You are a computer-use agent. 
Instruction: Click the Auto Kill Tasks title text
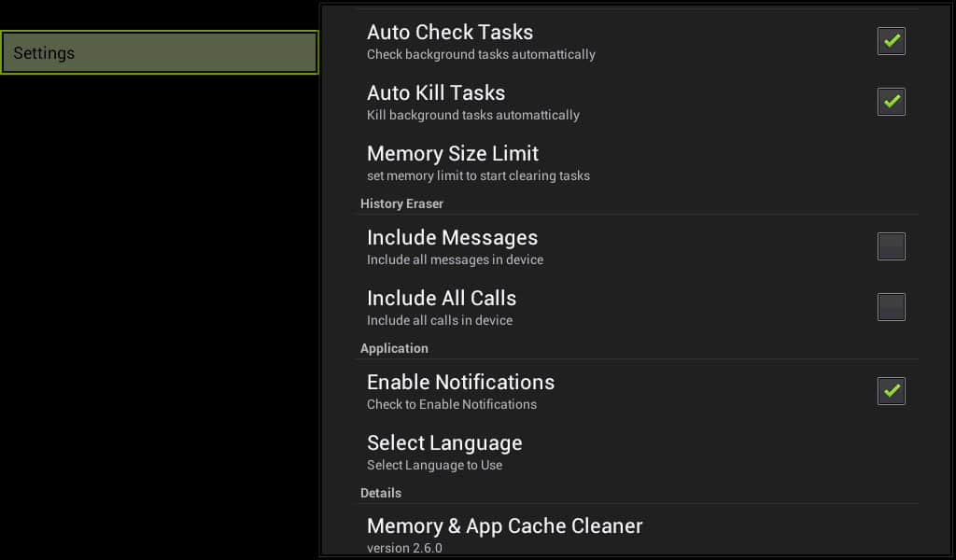(x=436, y=93)
